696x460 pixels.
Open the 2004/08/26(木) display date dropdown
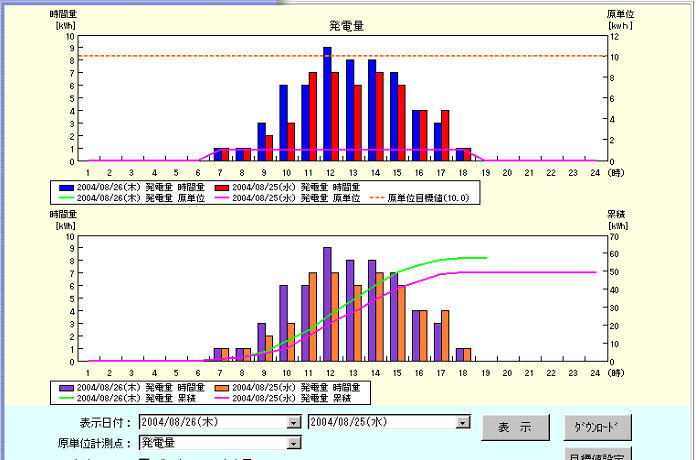(293, 422)
